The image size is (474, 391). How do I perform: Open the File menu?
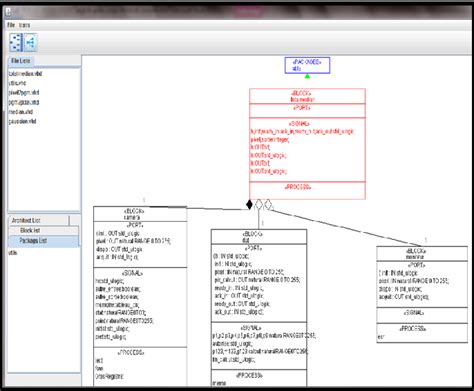tap(11, 25)
